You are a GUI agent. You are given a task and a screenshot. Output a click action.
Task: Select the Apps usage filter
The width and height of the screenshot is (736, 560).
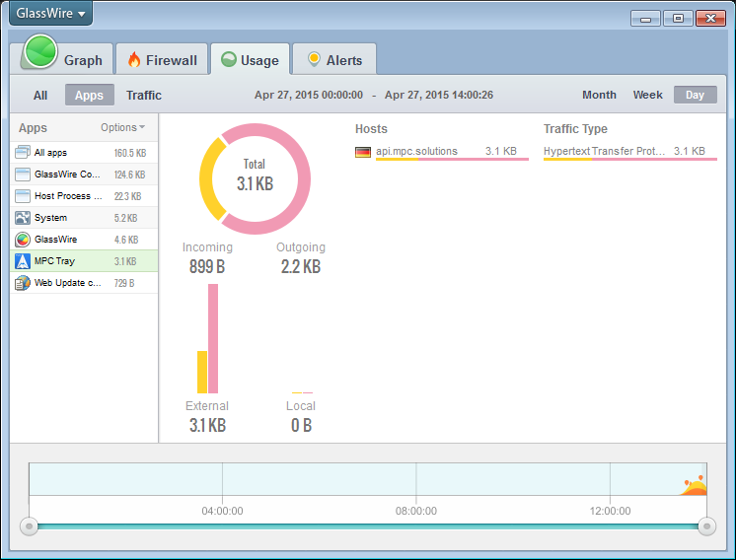89,95
